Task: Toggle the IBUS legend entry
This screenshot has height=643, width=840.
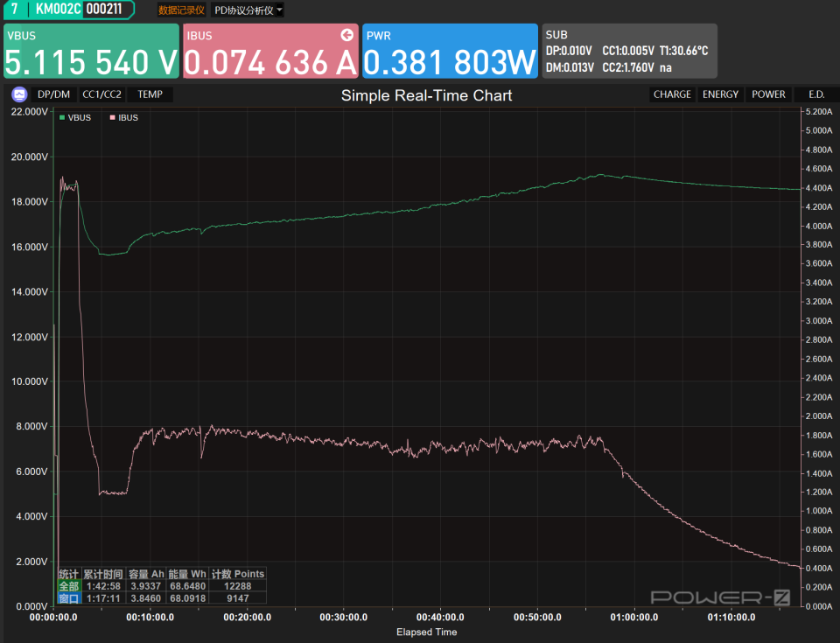Action: click(x=123, y=117)
